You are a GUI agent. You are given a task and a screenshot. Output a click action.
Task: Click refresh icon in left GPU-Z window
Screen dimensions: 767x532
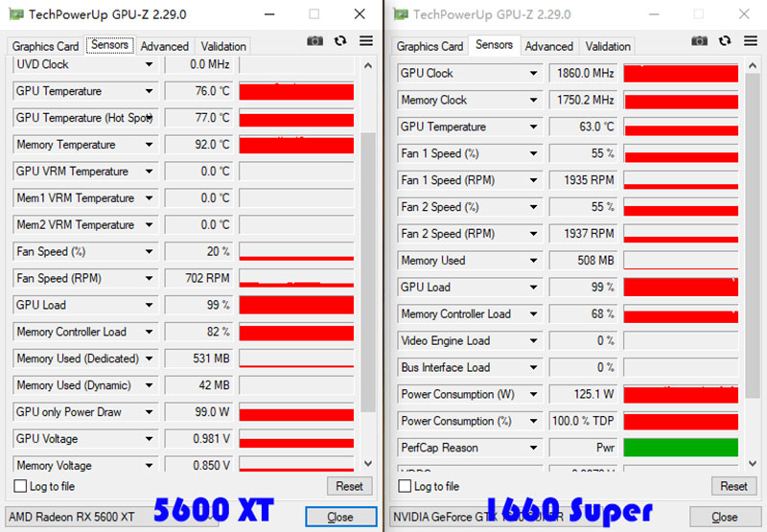(x=340, y=40)
